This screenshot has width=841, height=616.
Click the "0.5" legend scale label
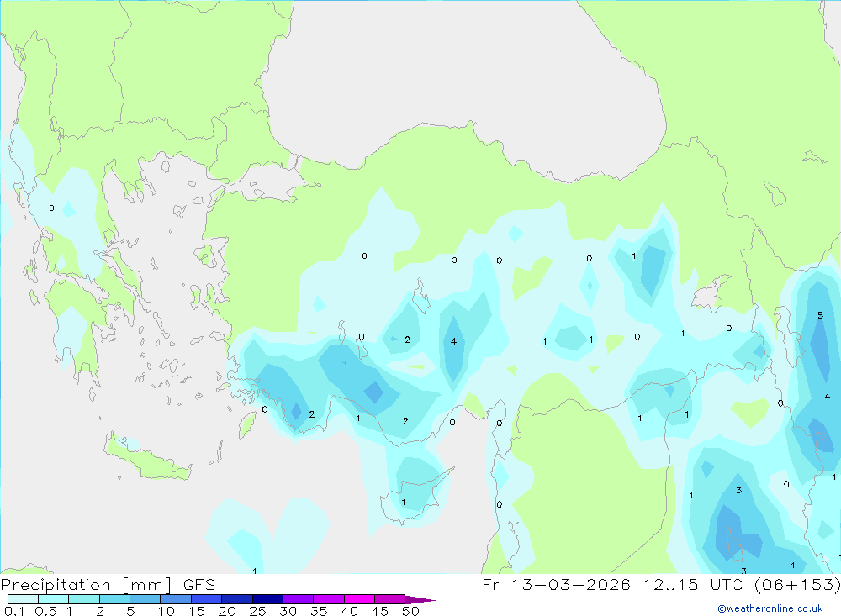tap(45, 611)
